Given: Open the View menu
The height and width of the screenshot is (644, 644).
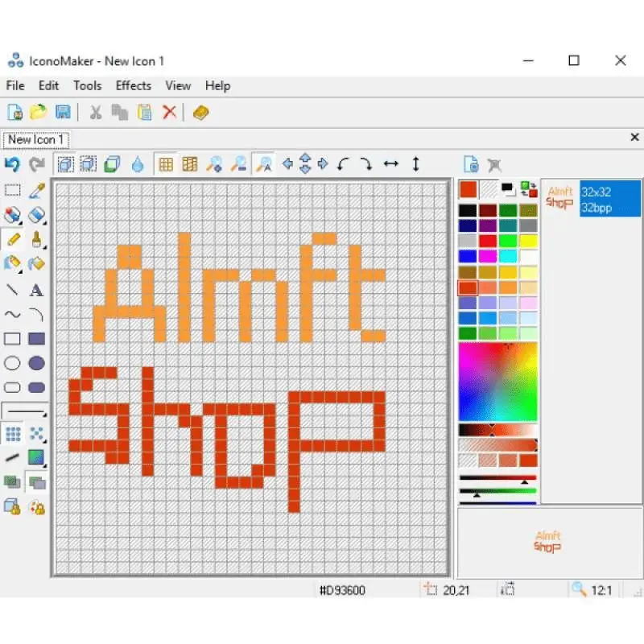Looking at the screenshot, I should (178, 86).
